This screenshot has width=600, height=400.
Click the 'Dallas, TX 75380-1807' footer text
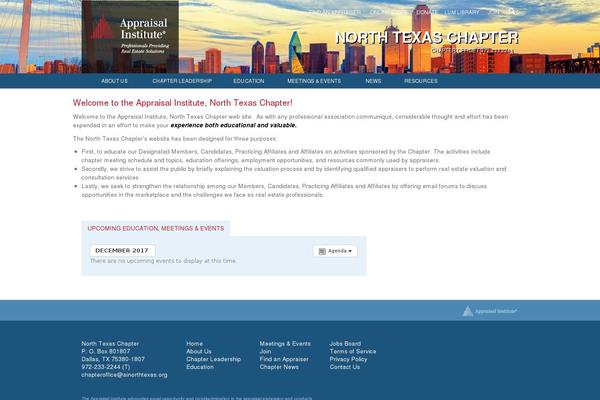[113, 359]
